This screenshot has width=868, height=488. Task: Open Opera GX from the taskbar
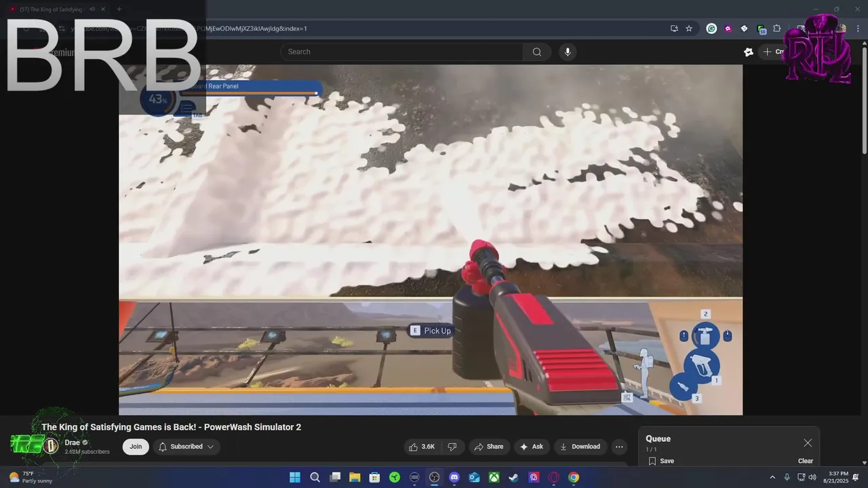554,477
